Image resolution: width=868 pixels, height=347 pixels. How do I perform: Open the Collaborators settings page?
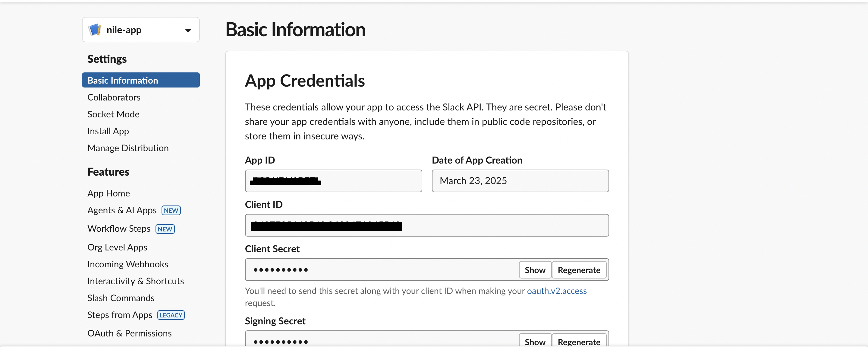[114, 97]
